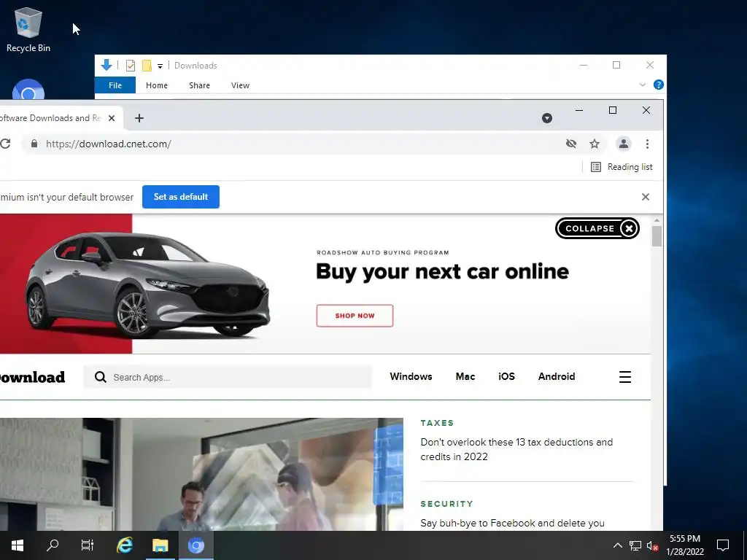Click the muted volume tray icon

pos(652,545)
